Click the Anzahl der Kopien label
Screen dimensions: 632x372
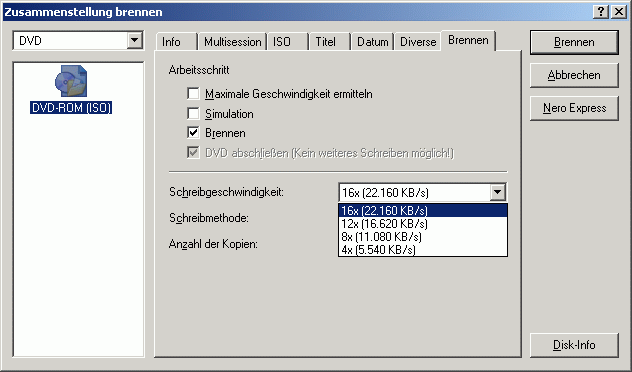tap(213, 244)
